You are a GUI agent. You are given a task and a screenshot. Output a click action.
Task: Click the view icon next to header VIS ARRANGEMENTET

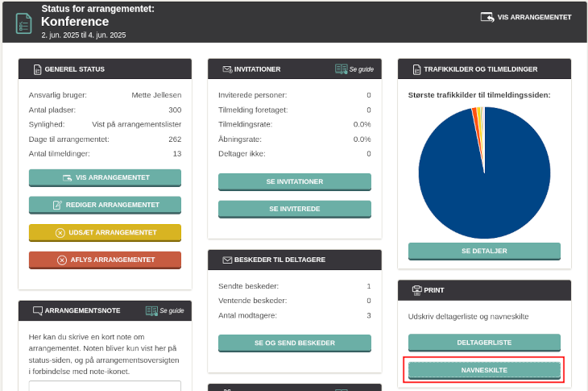click(487, 17)
